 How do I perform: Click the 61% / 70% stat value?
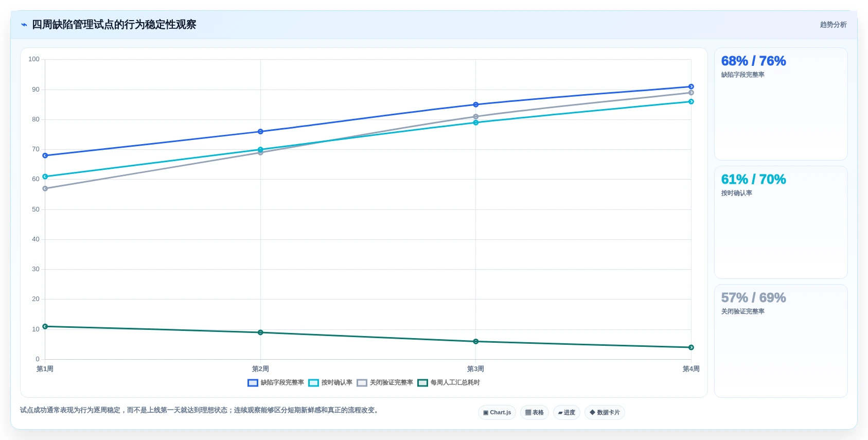tap(753, 180)
